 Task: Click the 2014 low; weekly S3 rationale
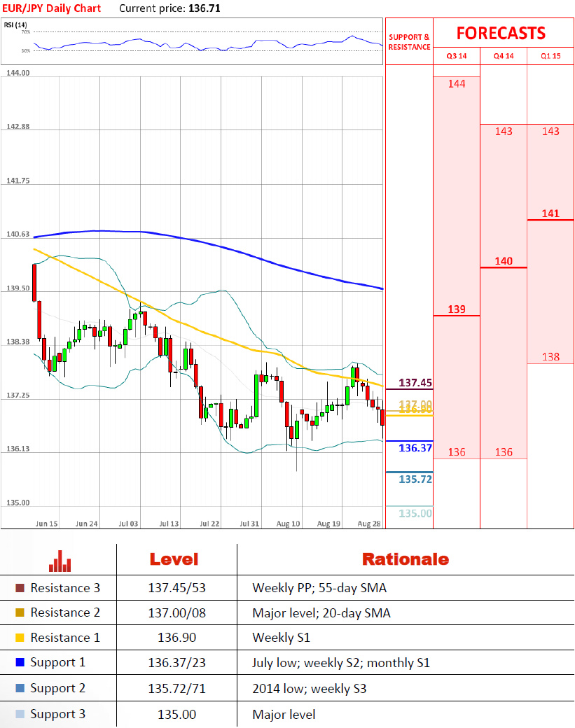coord(310,689)
